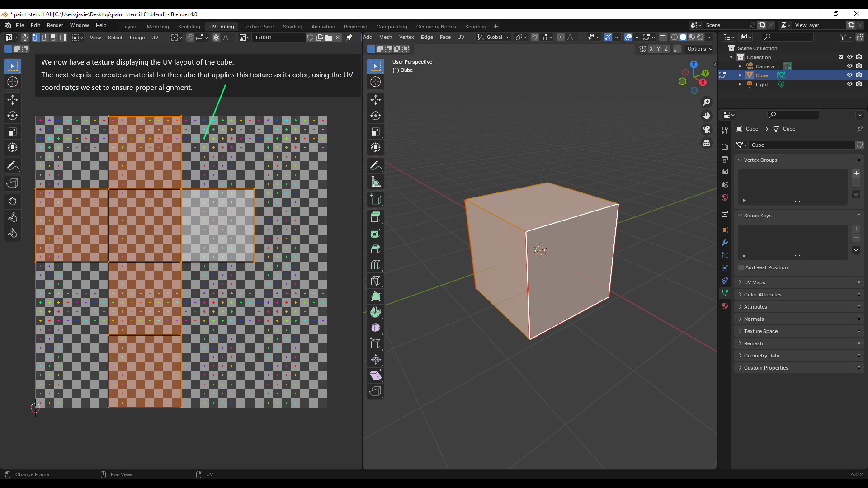Select the Rotate tool in the UV editor toolbar
The width and height of the screenshot is (868, 488).
point(13,116)
